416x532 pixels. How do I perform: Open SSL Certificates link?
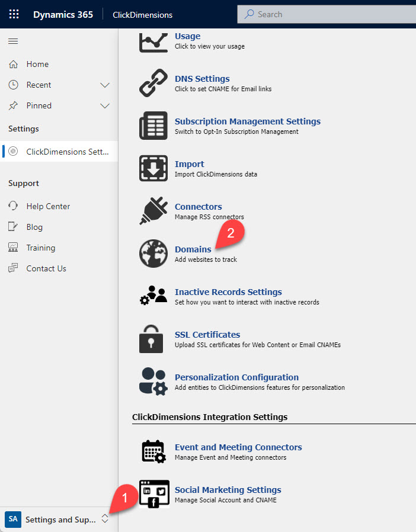207,335
